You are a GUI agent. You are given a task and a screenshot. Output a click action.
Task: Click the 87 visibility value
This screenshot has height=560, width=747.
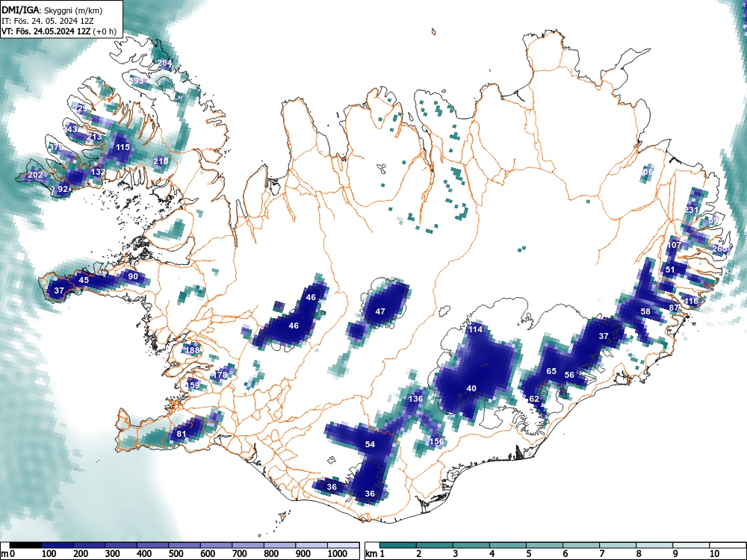point(674,308)
